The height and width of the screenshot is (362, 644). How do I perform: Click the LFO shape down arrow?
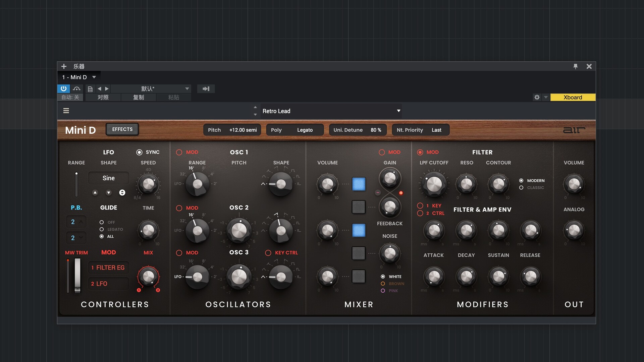(108, 193)
